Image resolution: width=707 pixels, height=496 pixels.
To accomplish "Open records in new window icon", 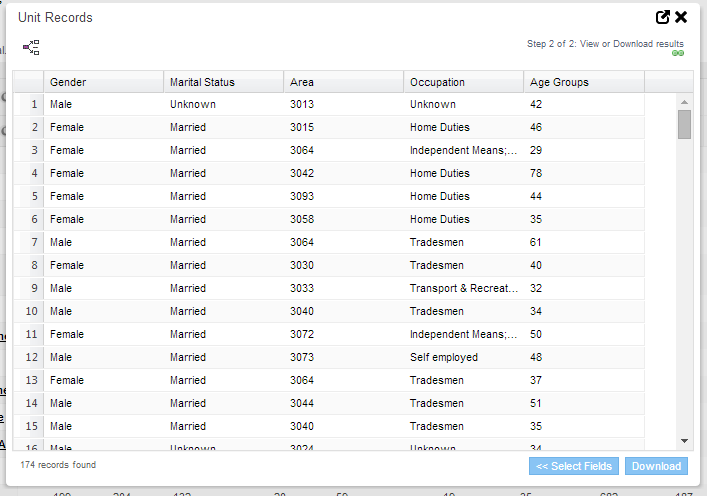I will click(662, 17).
